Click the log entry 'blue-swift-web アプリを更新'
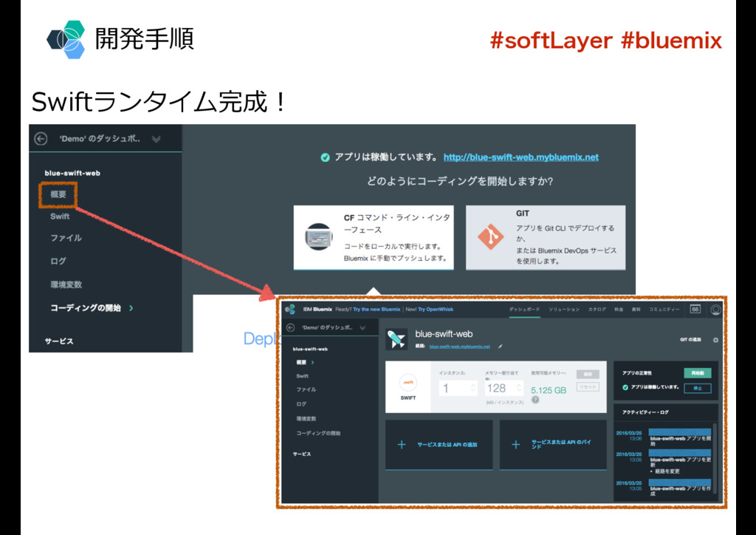The height and width of the screenshot is (535, 756). point(680,462)
